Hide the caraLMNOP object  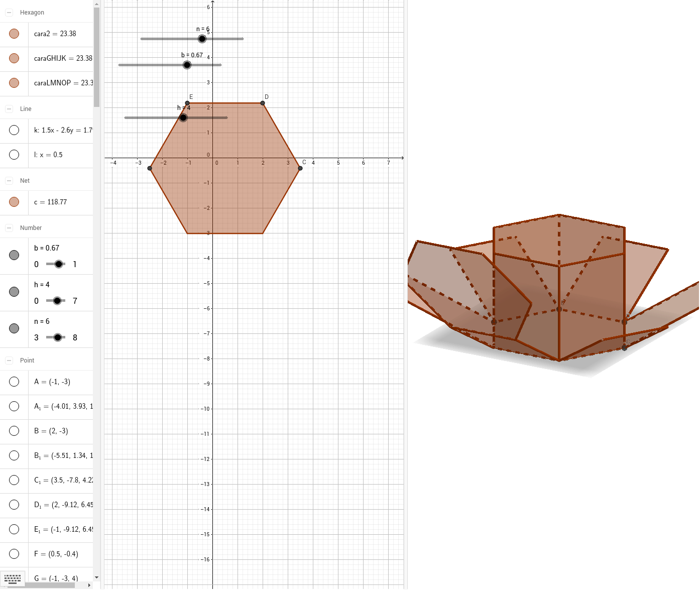pos(14,83)
